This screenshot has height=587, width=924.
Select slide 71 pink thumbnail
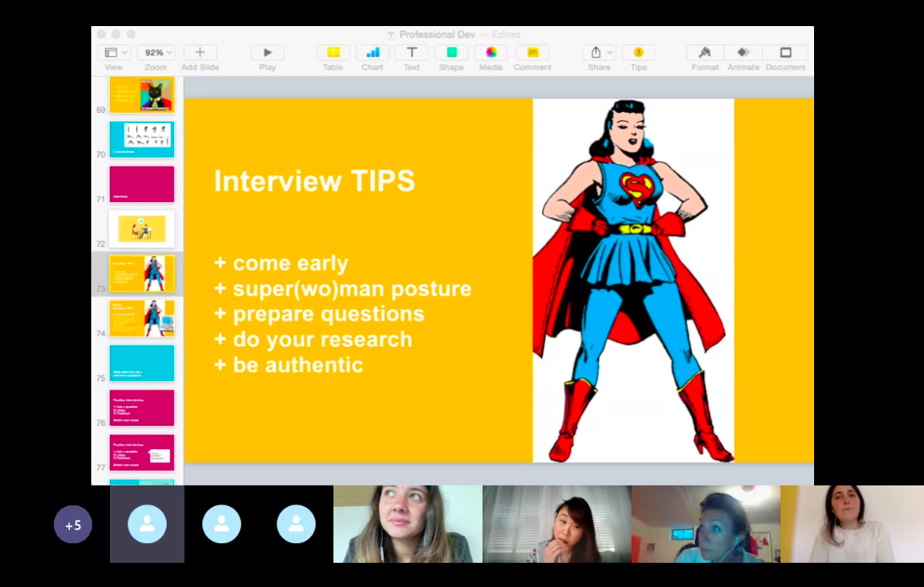[x=142, y=184]
